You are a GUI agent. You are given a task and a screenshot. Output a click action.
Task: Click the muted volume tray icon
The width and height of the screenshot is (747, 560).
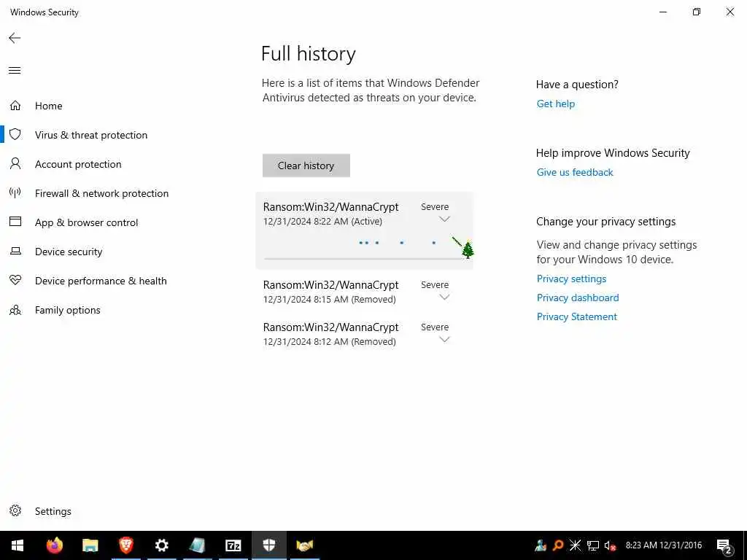(x=610, y=545)
